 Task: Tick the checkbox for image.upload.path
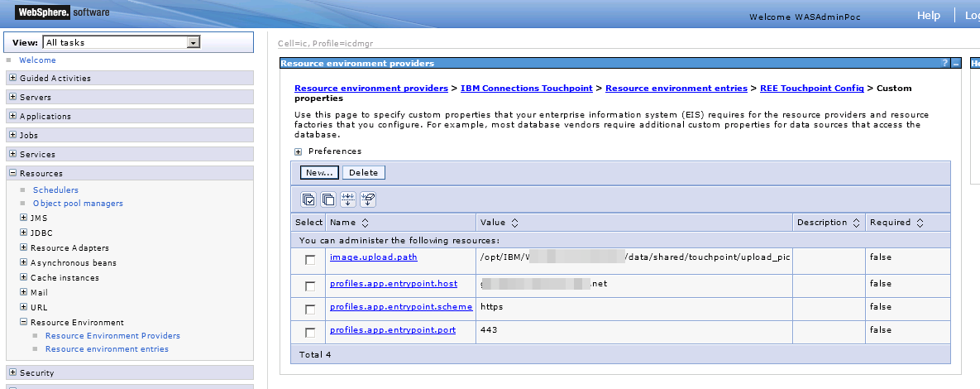point(310,260)
